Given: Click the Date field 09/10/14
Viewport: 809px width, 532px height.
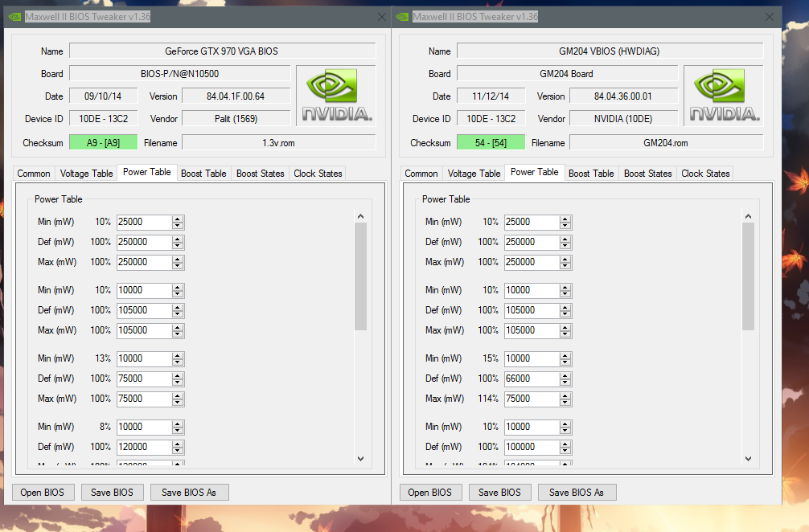Looking at the screenshot, I should click(x=103, y=96).
